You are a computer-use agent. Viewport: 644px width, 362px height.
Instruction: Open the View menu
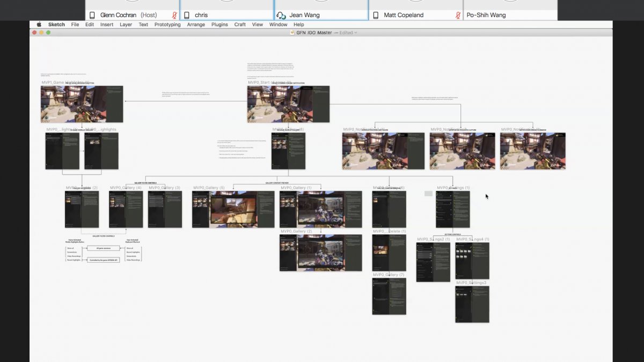tap(258, 24)
